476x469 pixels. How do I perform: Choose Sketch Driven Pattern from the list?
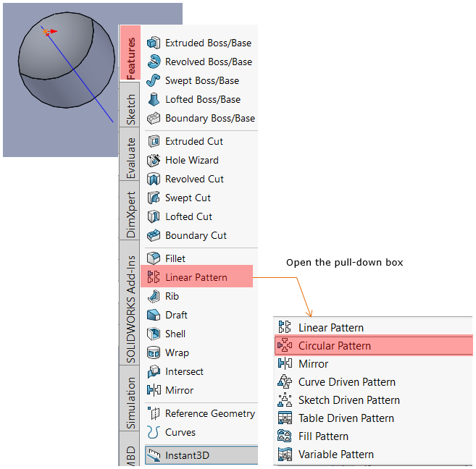tap(373, 400)
